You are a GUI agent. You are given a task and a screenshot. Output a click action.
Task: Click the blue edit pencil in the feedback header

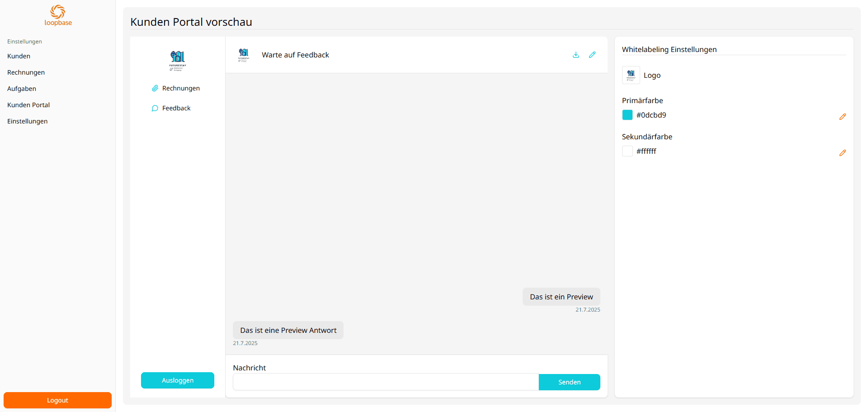592,55
